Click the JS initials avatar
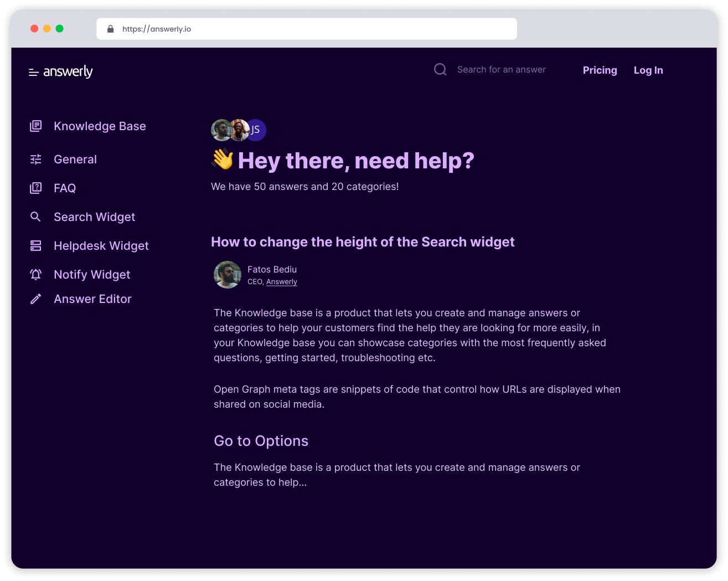728x581 pixels. (x=256, y=130)
